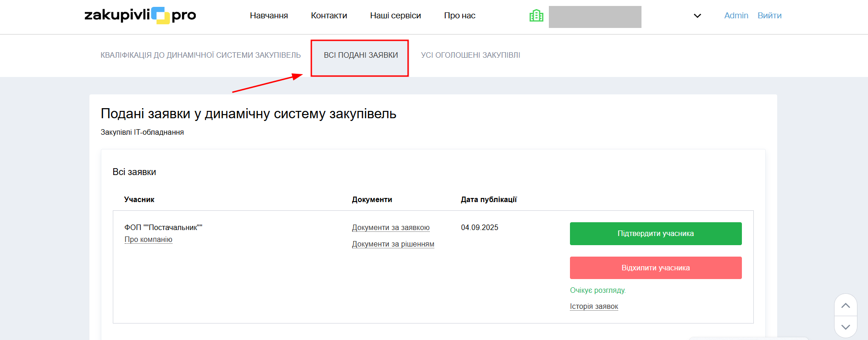Open Документи за заявкою link

point(391,228)
